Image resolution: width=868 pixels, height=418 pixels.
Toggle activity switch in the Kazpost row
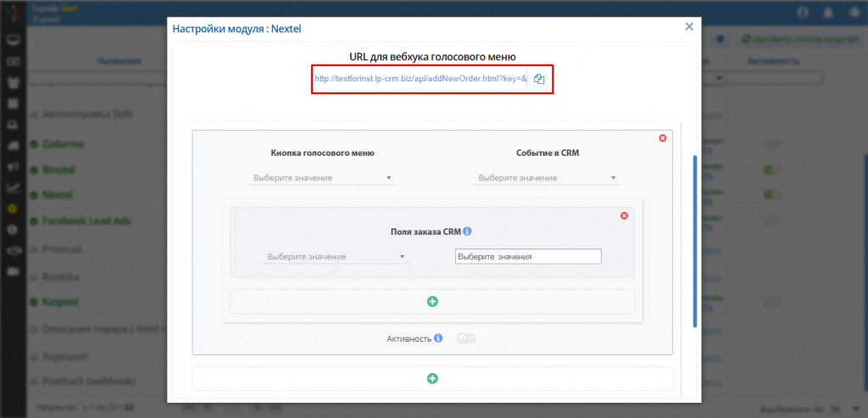[771, 301]
